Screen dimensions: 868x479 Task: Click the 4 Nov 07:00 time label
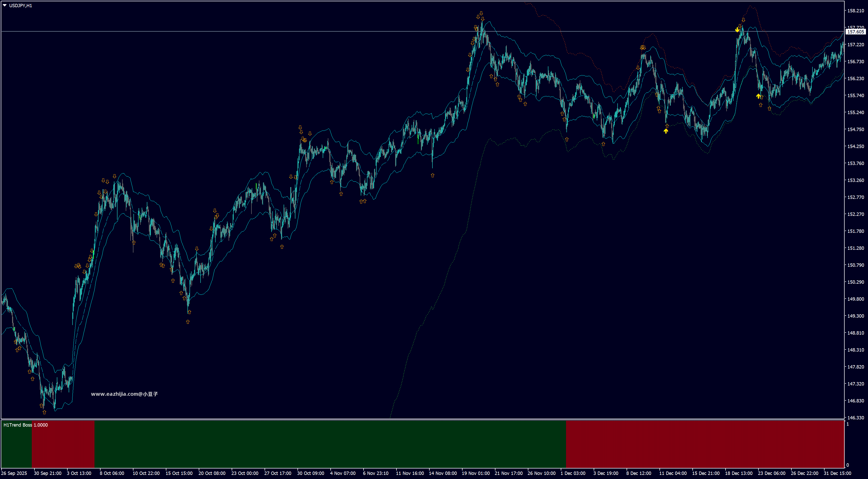[x=343, y=473]
